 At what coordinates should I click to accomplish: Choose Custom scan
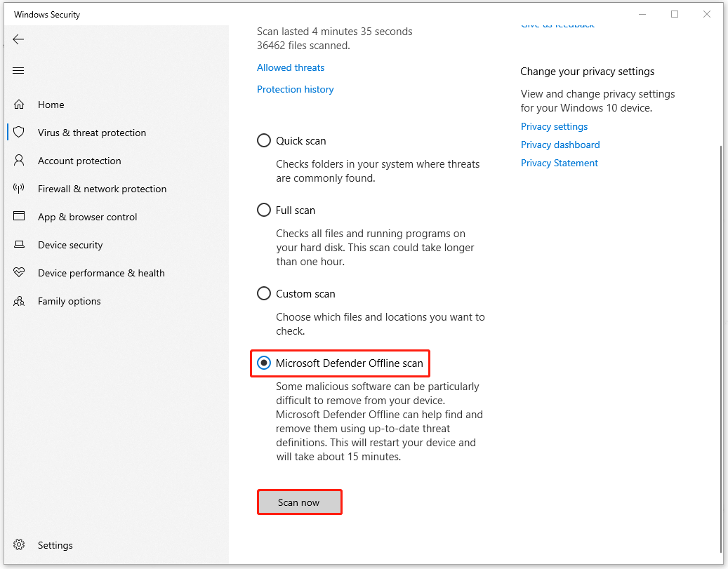[x=263, y=293]
